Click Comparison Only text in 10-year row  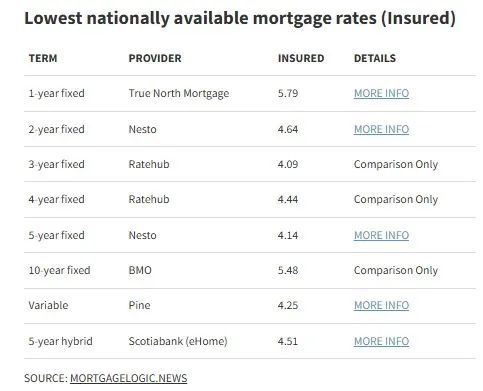click(x=396, y=270)
